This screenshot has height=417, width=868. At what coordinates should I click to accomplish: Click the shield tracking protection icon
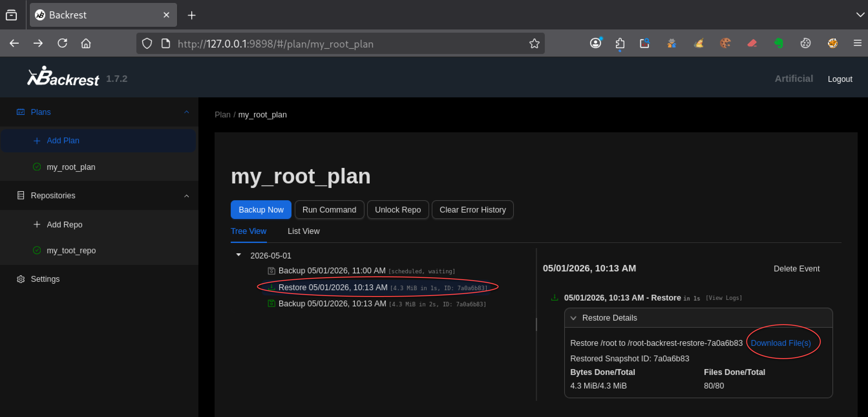[x=147, y=44]
